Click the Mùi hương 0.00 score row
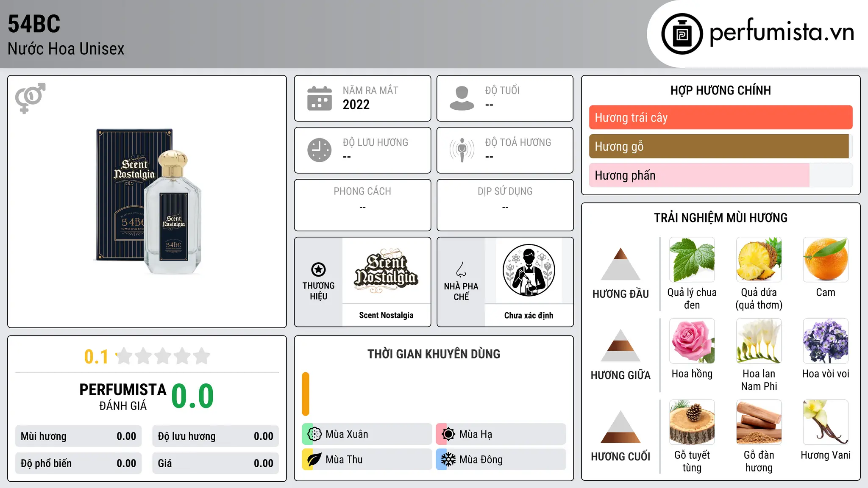The height and width of the screenshot is (488, 868). point(78,436)
